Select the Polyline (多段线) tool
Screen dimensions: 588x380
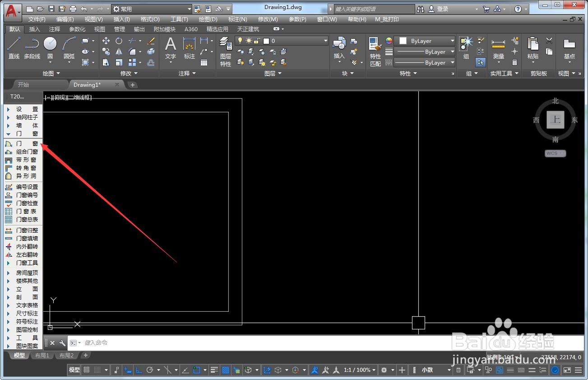(x=32, y=47)
